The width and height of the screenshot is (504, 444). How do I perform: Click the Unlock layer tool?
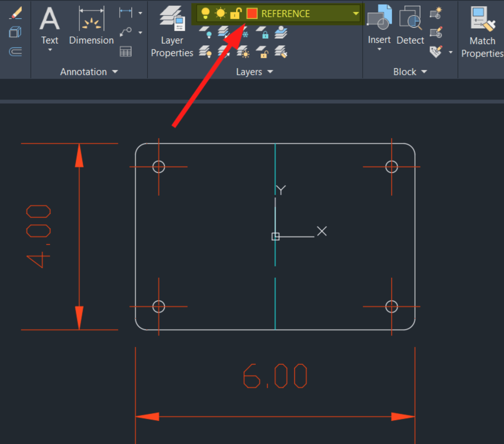pos(263,54)
